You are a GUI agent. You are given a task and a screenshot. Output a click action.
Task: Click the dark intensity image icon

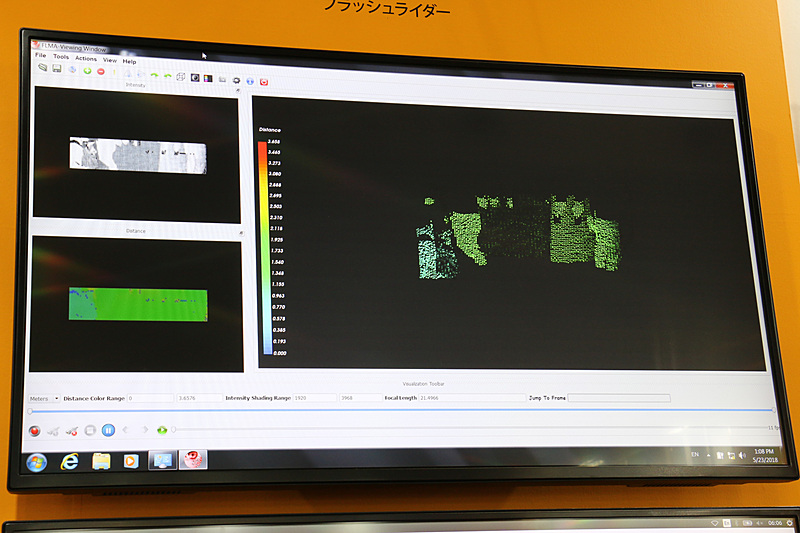[195, 78]
